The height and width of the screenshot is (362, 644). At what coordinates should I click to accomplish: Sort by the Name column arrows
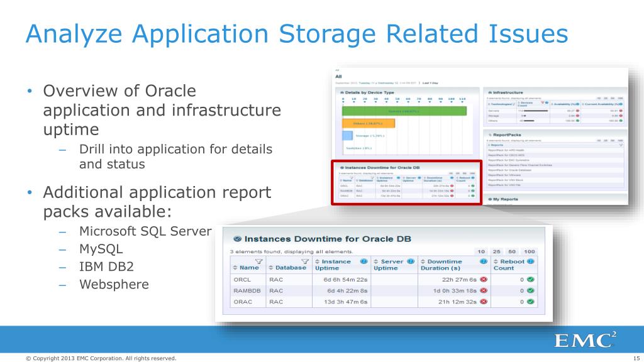(x=235, y=268)
